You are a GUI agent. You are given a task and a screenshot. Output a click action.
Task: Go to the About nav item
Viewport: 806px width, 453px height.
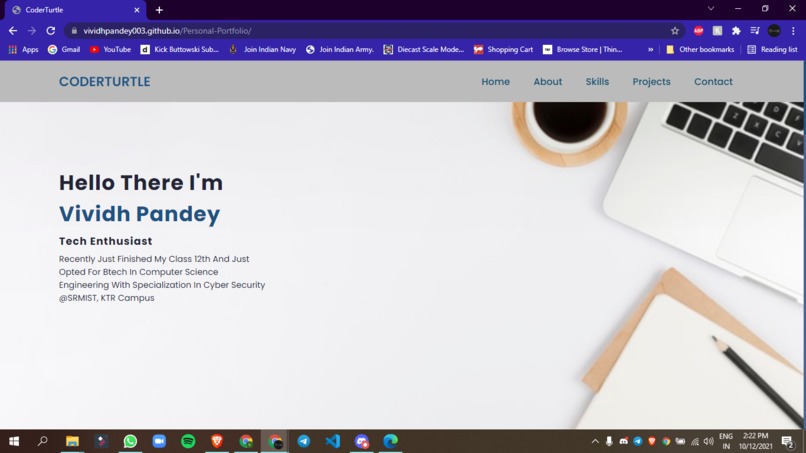[547, 82]
